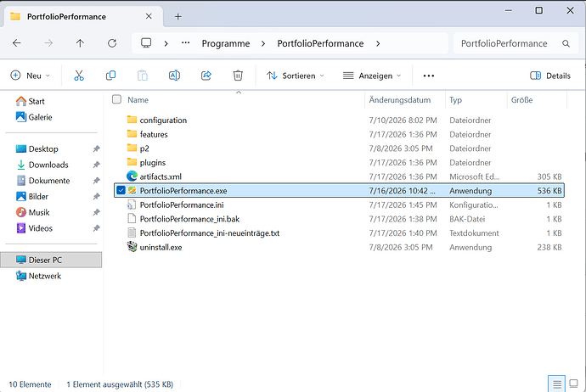Image resolution: width=586 pixels, height=392 pixels.
Task: Click the Delete trash can icon
Action: 238,76
